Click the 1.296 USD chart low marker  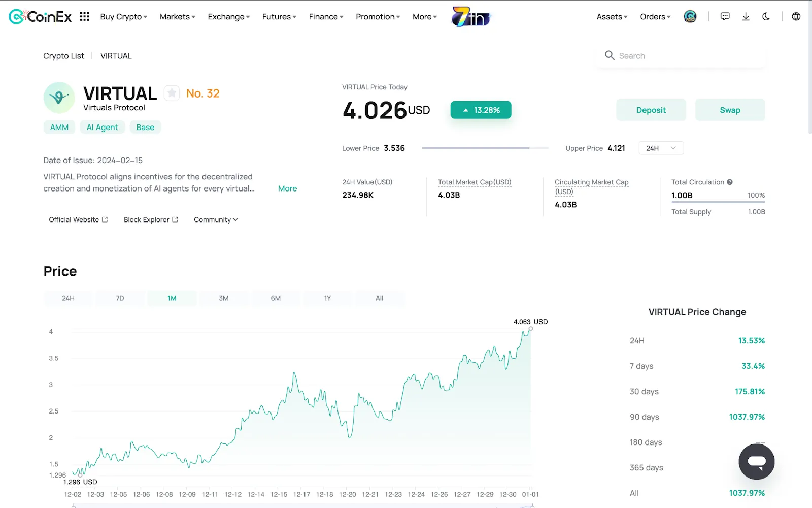click(x=80, y=475)
